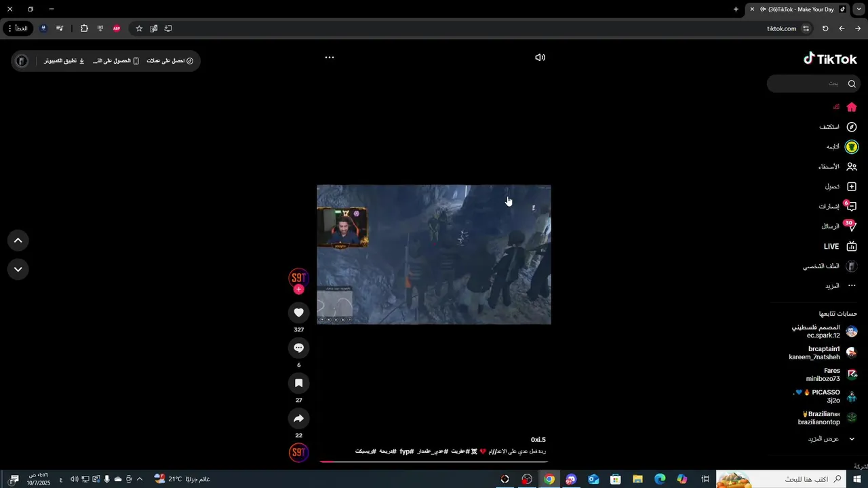Open the volume control in the system tray
Screen dimensions: 868x488
click(74, 479)
